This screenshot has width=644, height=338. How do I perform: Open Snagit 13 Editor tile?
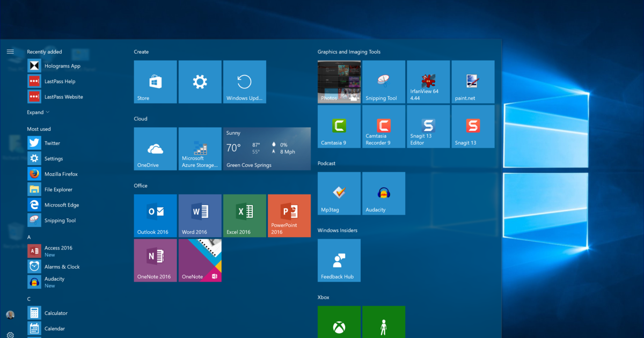428,127
